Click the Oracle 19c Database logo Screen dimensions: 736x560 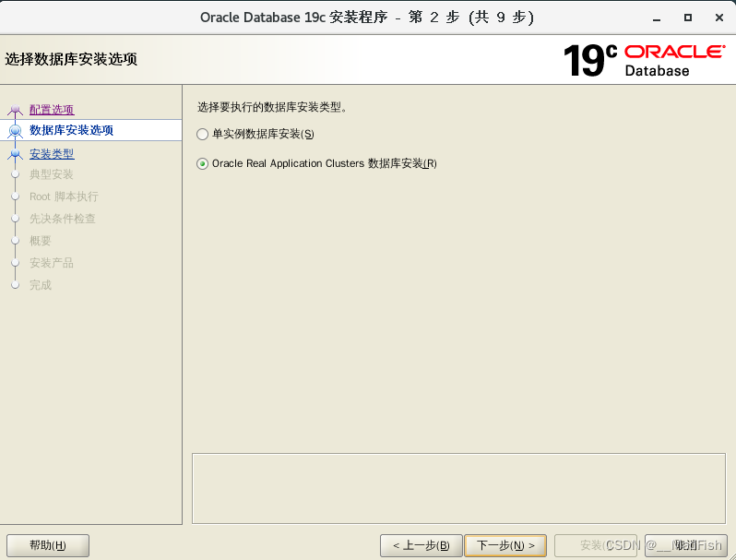coord(644,61)
